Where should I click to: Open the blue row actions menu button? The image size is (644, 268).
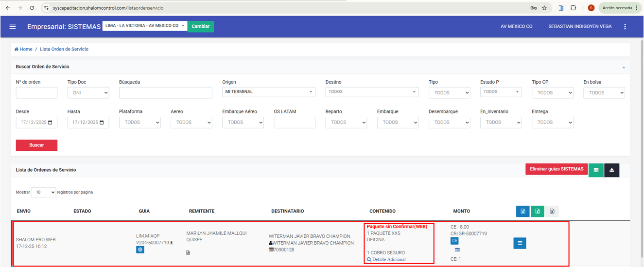[x=520, y=243]
